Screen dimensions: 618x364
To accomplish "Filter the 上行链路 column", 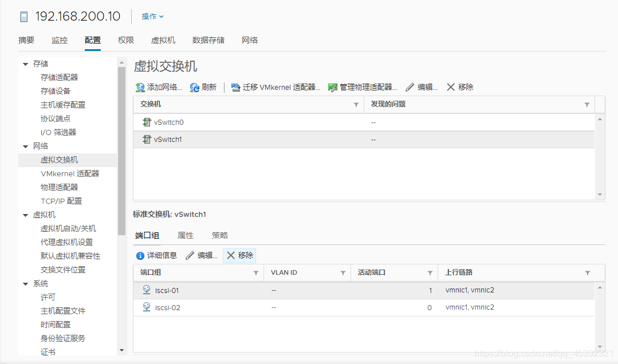I will [587, 273].
